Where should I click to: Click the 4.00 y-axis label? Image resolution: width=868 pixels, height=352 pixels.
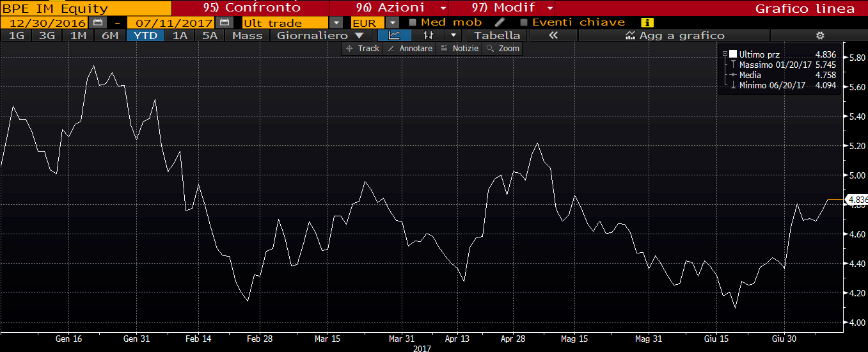tap(858, 323)
